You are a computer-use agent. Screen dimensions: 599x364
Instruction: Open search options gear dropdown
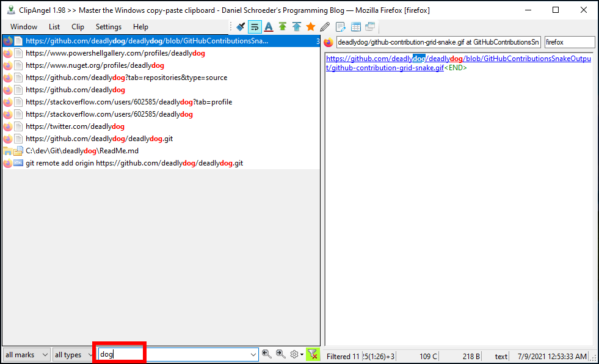(296, 354)
